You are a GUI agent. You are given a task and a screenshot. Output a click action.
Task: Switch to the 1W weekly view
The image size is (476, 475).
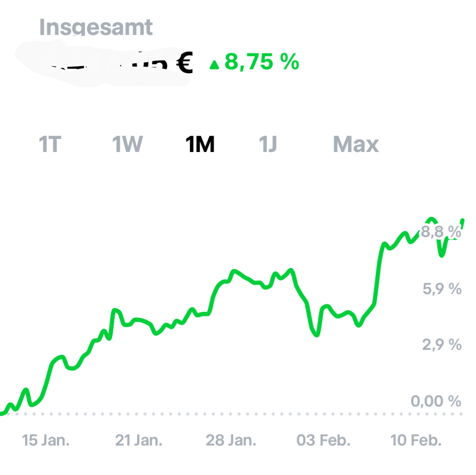point(127,145)
